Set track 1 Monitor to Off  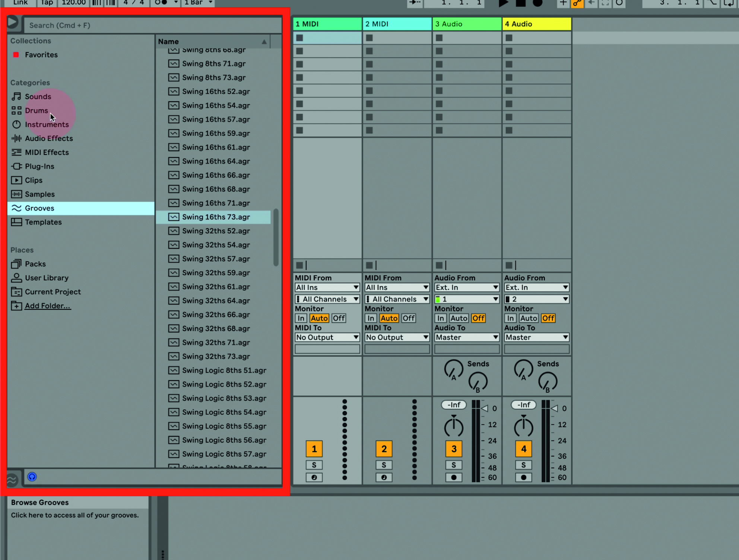coord(339,318)
